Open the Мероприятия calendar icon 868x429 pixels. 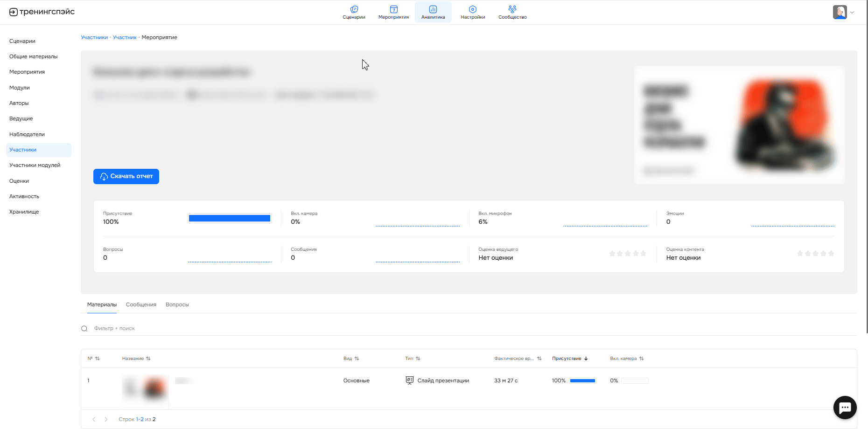[393, 9]
